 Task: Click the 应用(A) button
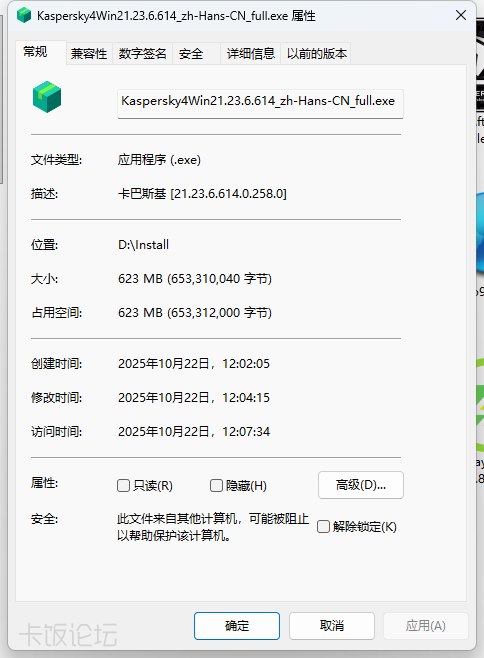pyautogui.click(x=426, y=626)
